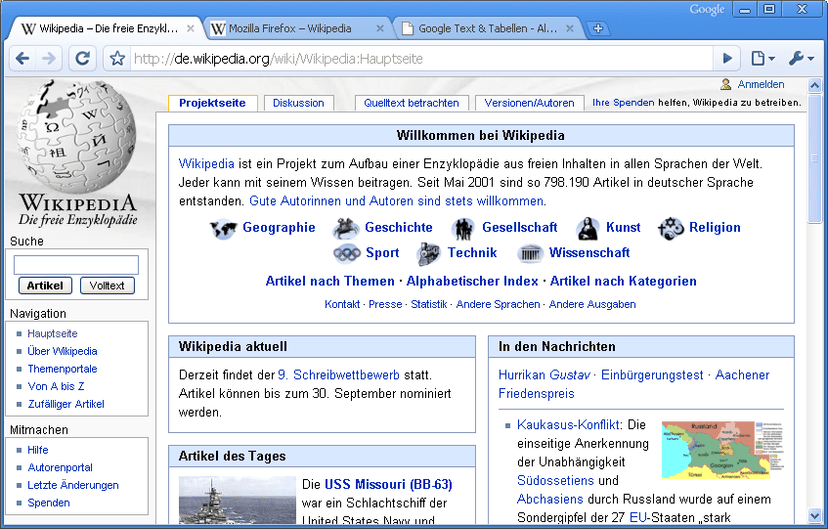The width and height of the screenshot is (828, 529).
Task: Click the world map Geographie icon
Action: pos(223,229)
